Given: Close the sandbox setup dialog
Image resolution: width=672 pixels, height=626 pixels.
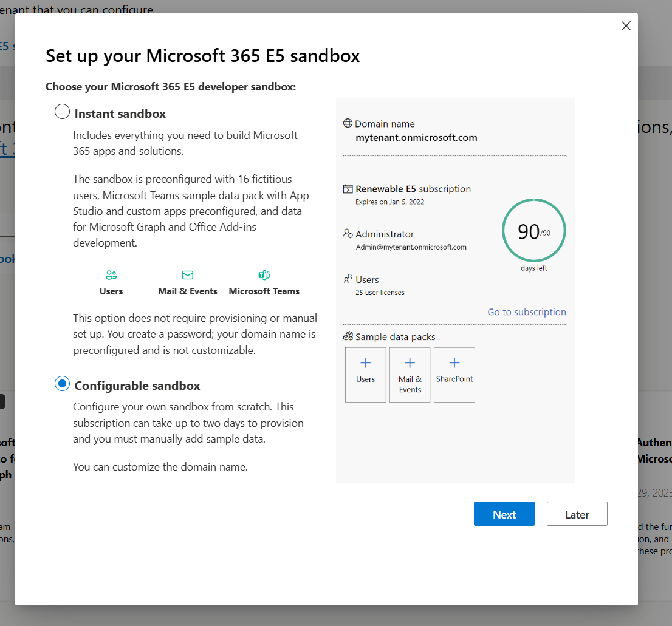Looking at the screenshot, I should 626,26.
